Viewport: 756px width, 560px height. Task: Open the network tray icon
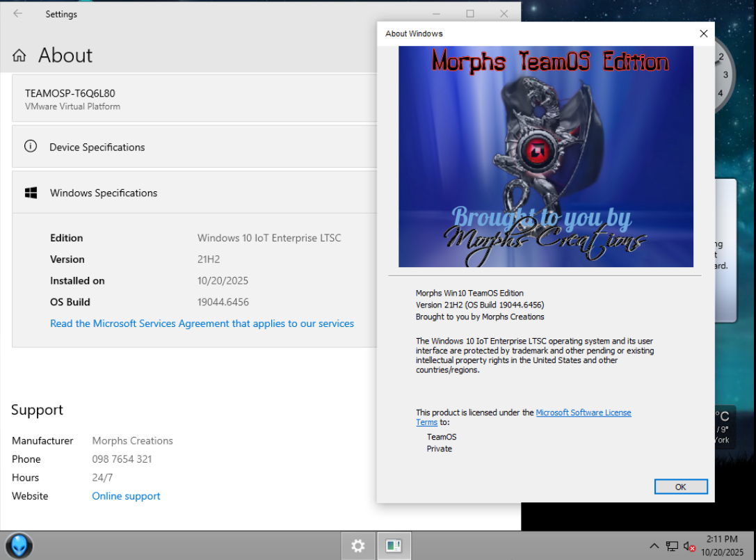coord(672,546)
